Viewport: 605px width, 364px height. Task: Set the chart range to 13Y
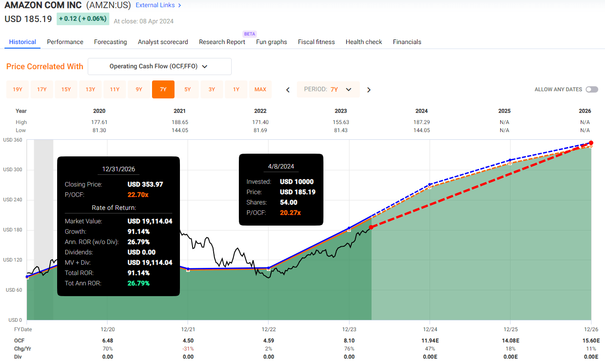(90, 89)
